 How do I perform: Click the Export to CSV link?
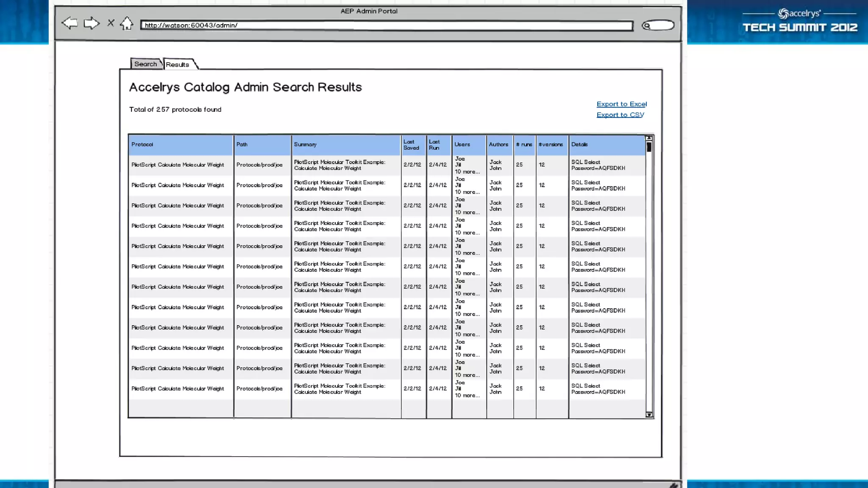(620, 115)
